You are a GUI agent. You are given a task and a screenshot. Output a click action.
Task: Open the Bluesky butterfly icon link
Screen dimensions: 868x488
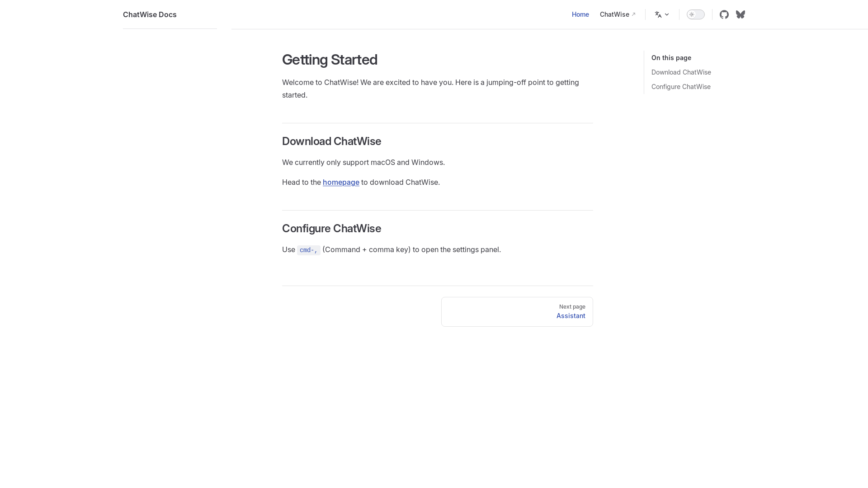coord(741,14)
